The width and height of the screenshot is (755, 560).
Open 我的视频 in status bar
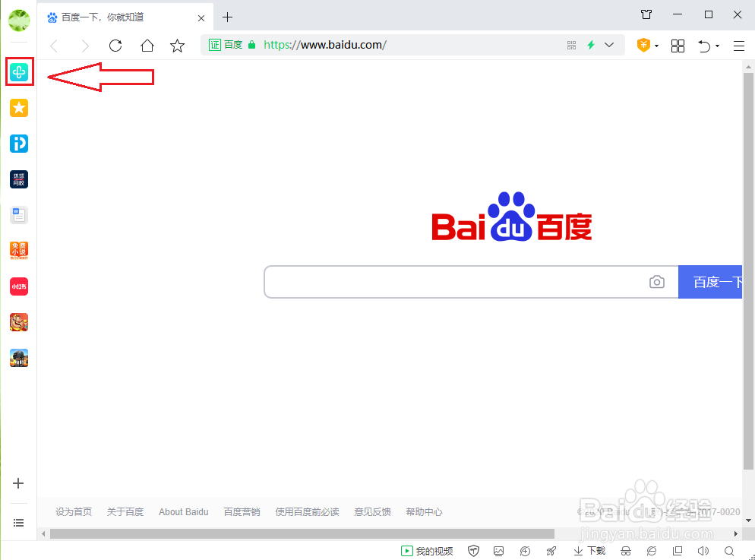coord(427,551)
